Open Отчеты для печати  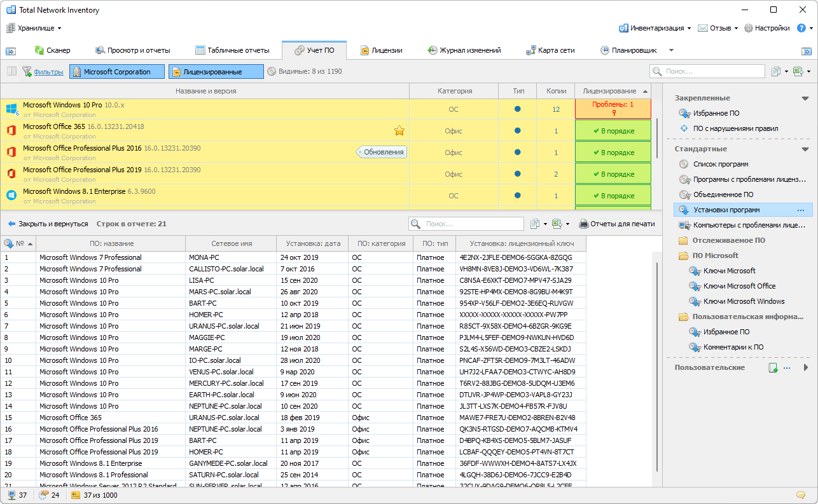[616, 224]
